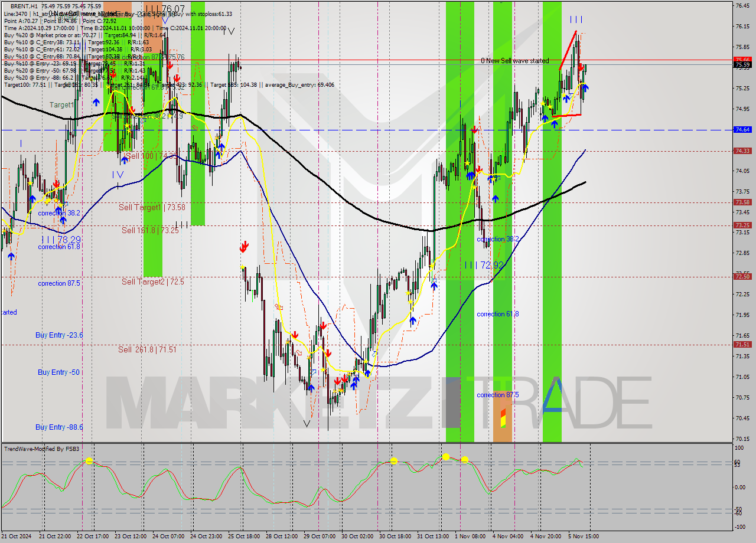Click the 'Sell Target2 | 72.5' annotation
The width and height of the screenshot is (756, 543).
pyautogui.click(x=152, y=282)
